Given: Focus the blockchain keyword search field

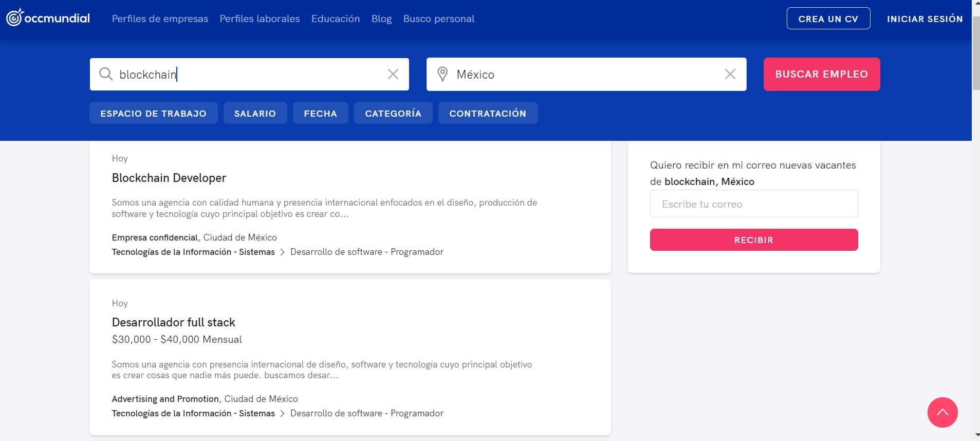Looking at the screenshot, I should click(249, 74).
